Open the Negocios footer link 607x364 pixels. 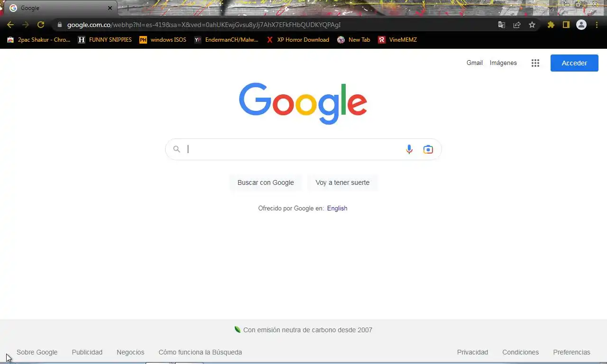point(130,352)
